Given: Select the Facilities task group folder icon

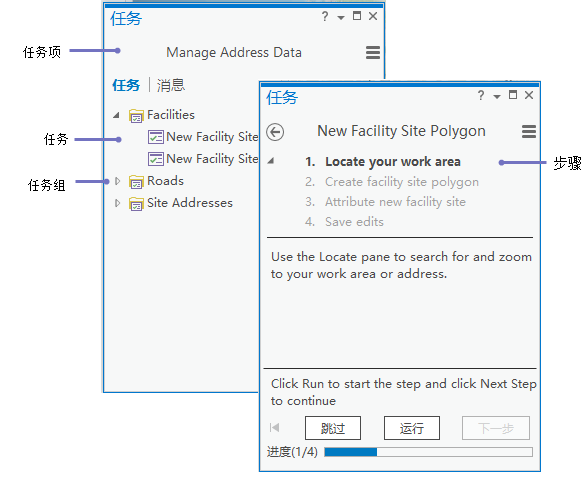Looking at the screenshot, I should click(136, 116).
